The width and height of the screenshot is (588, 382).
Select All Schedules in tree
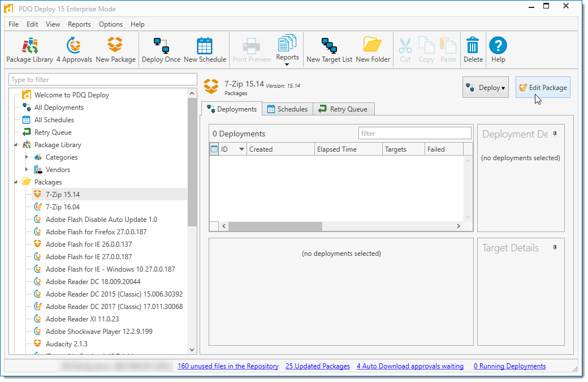click(54, 120)
